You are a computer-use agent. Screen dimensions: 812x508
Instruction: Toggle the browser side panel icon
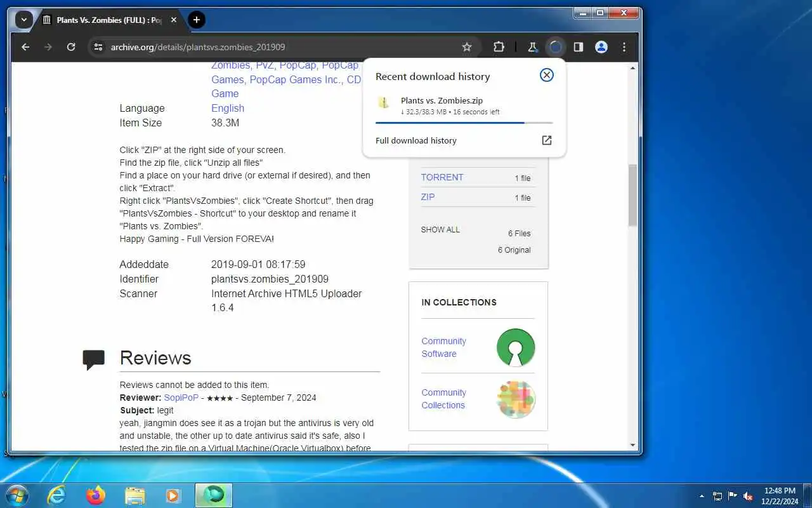pos(579,47)
